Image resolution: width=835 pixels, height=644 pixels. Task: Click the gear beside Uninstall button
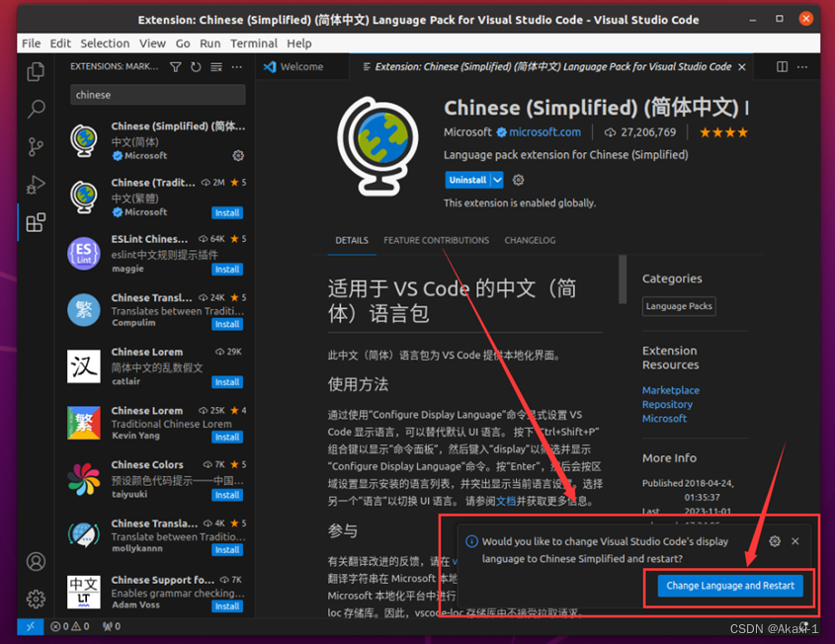pyautogui.click(x=518, y=180)
